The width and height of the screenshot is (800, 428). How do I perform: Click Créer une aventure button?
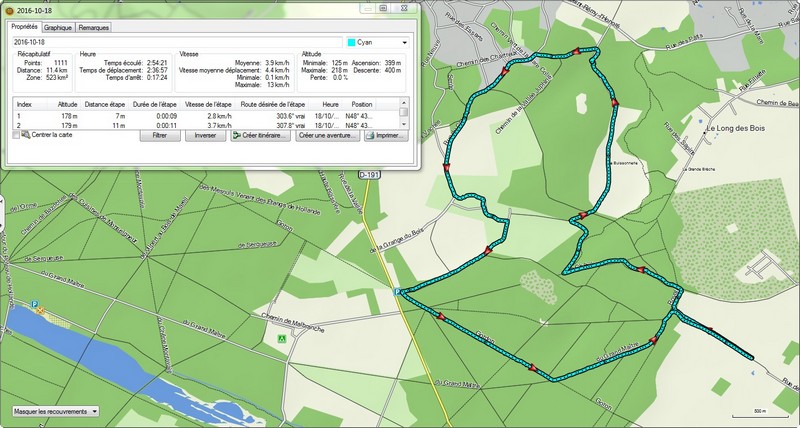pyautogui.click(x=328, y=136)
